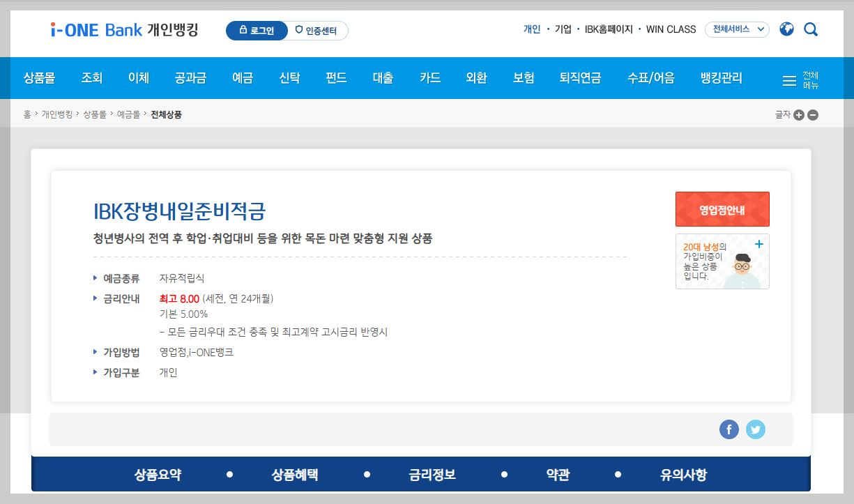The height and width of the screenshot is (504, 854).
Task: Select the 기업 top link
Action: [563, 29]
